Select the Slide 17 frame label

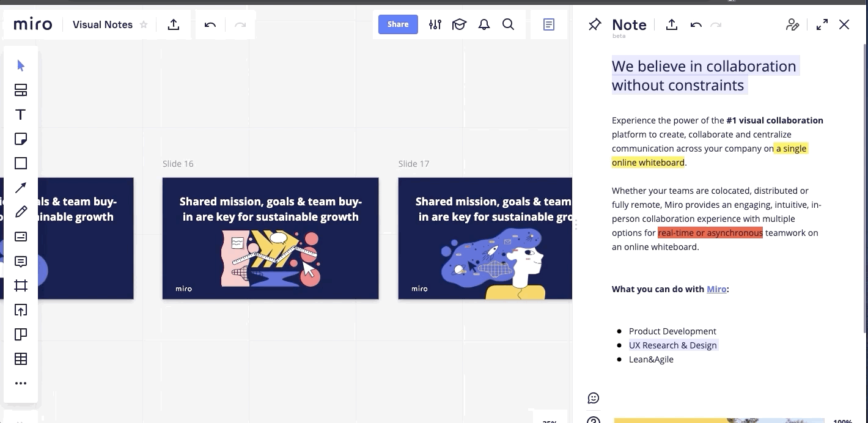[414, 164]
